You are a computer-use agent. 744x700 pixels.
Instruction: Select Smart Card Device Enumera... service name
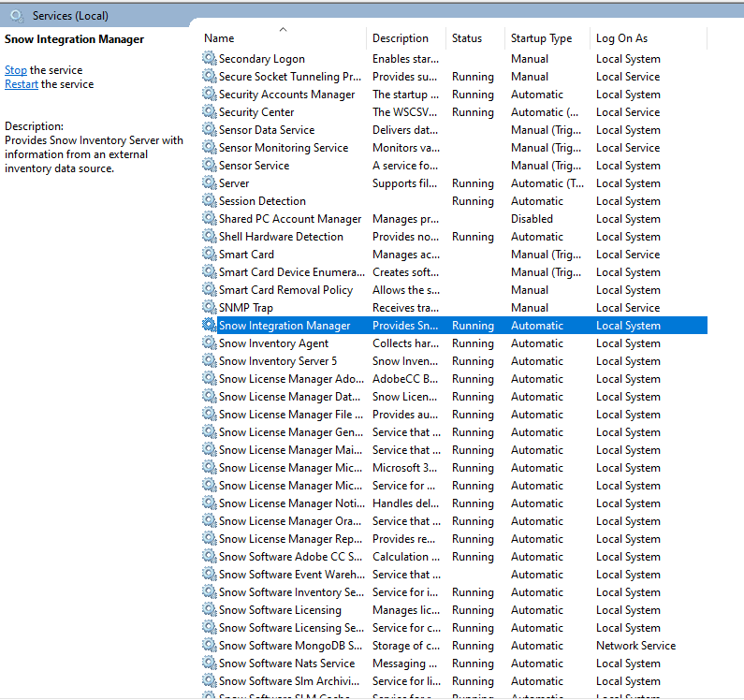pos(292,272)
